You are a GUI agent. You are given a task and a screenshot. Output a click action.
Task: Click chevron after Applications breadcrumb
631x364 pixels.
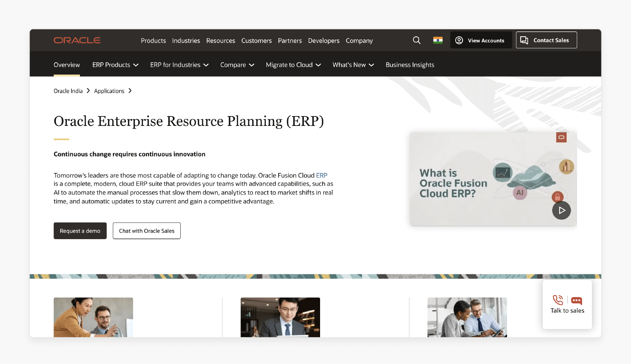pyautogui.click(x=130, y=91)
